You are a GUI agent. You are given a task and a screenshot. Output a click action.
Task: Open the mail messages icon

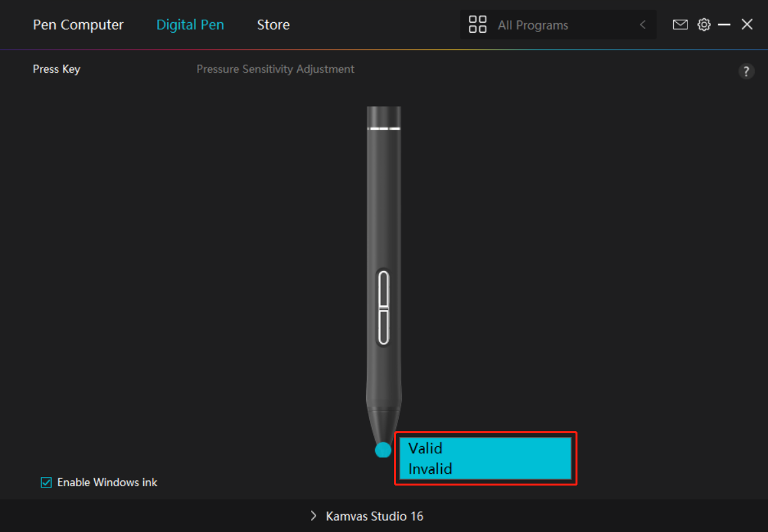pos(680,25)
